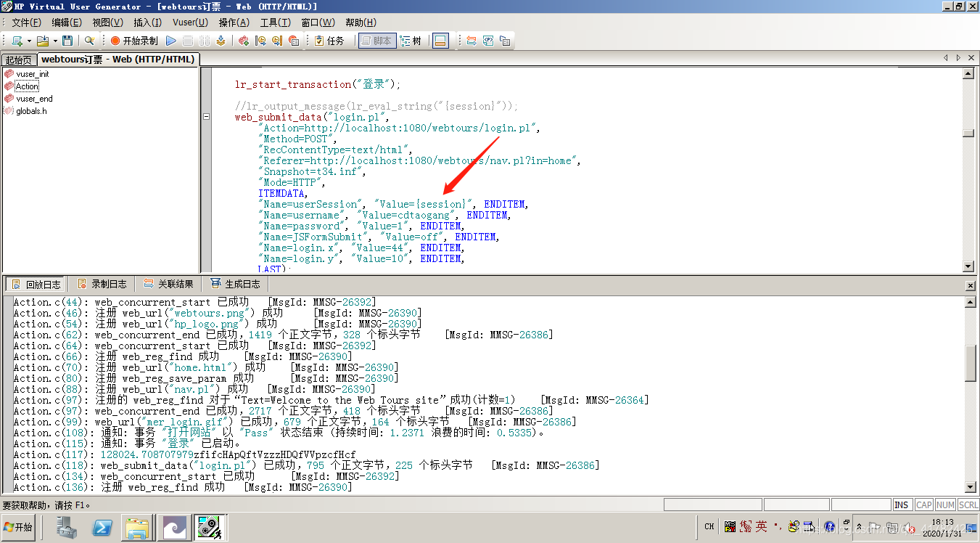Click the log pane scrollbar thumb

click(971, 363)
